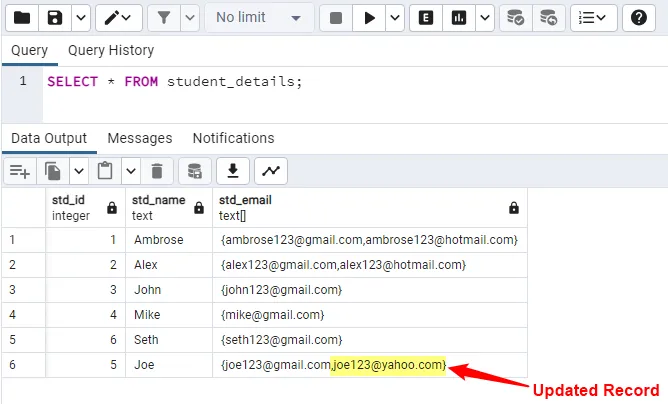
Task: Click the Commit database icon
Action: pos(515,18)
